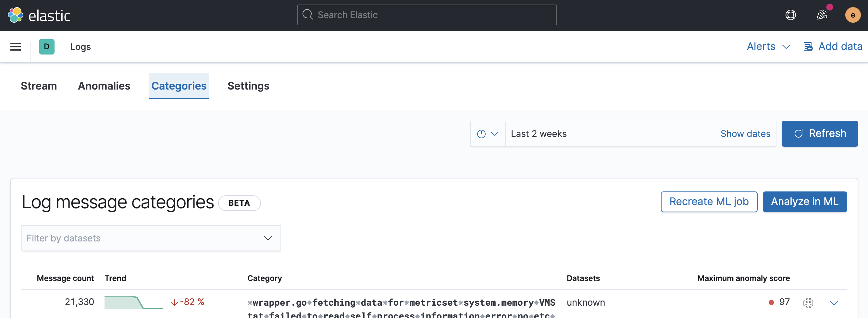This screenshot has width=868, height=318.
Task: Open the Settings tab
Action: [x=248, y=86]
